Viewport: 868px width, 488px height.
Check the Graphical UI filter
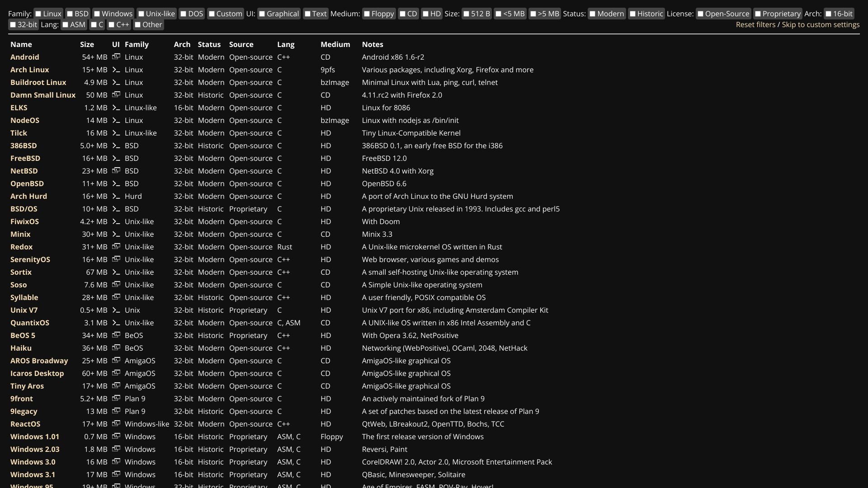262,14
